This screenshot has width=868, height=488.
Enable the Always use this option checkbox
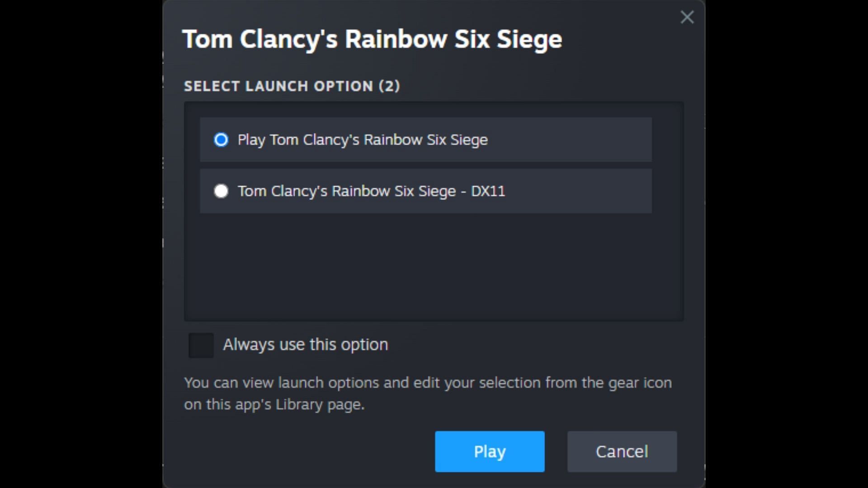(201, 345)
